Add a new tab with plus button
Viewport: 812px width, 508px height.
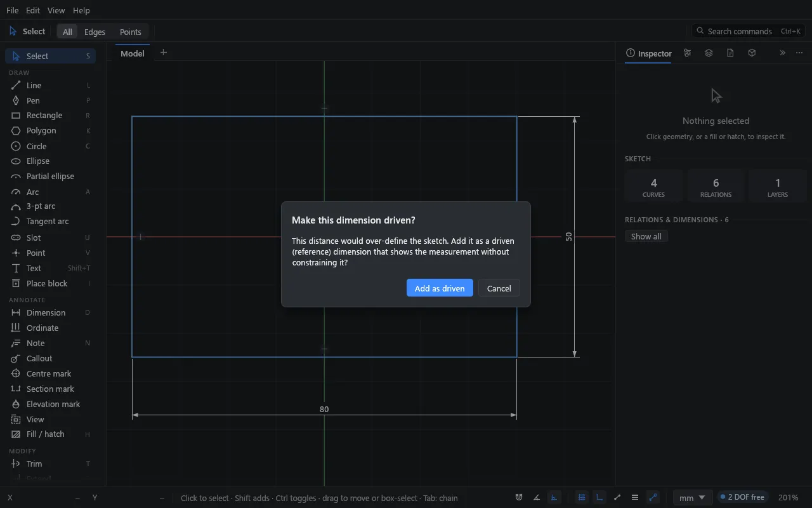point(163,53)
